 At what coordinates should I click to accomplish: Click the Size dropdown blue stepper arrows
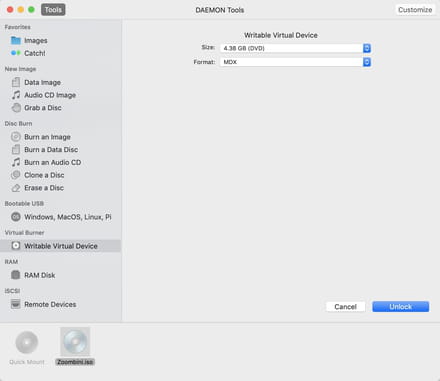point(367,48)
